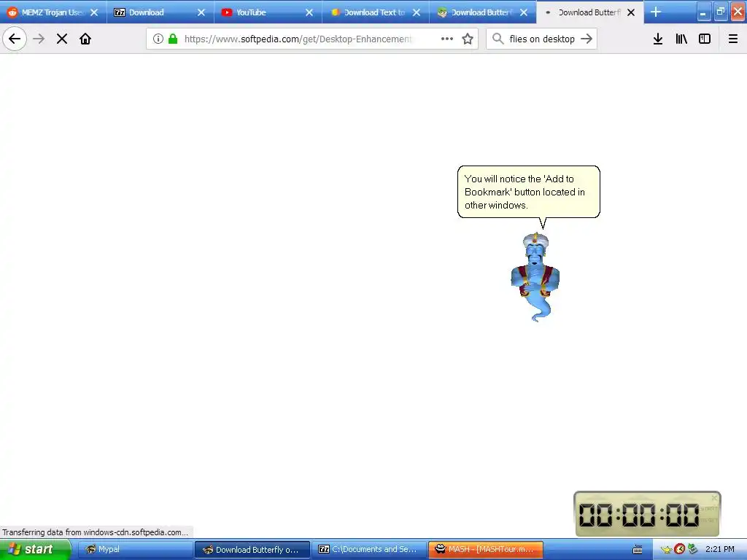Image resolution: width=747 pixels, height=560 pixels.
Task: Open Mypal taskbar button
Action: point(135,550)
